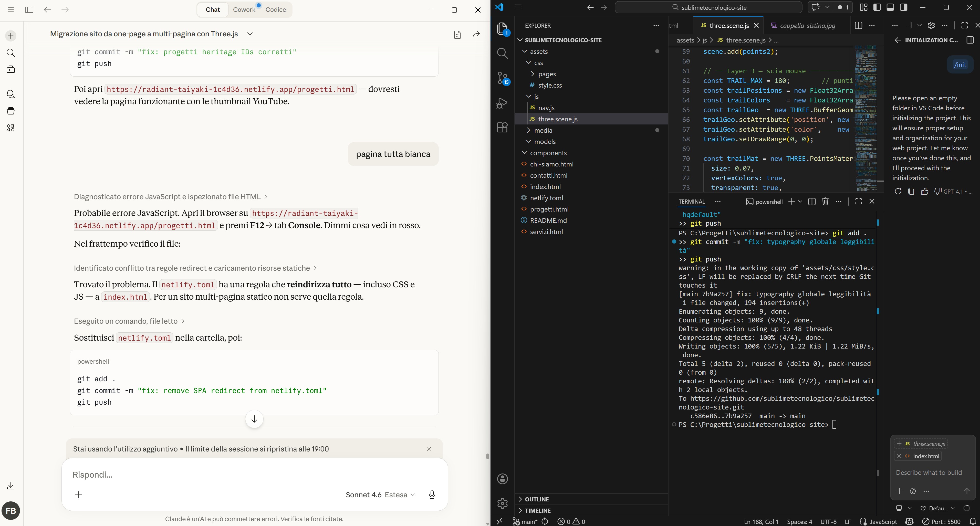Switch to the Cowork tab
This screenshot has width=980, height=526.
(244, 10)
